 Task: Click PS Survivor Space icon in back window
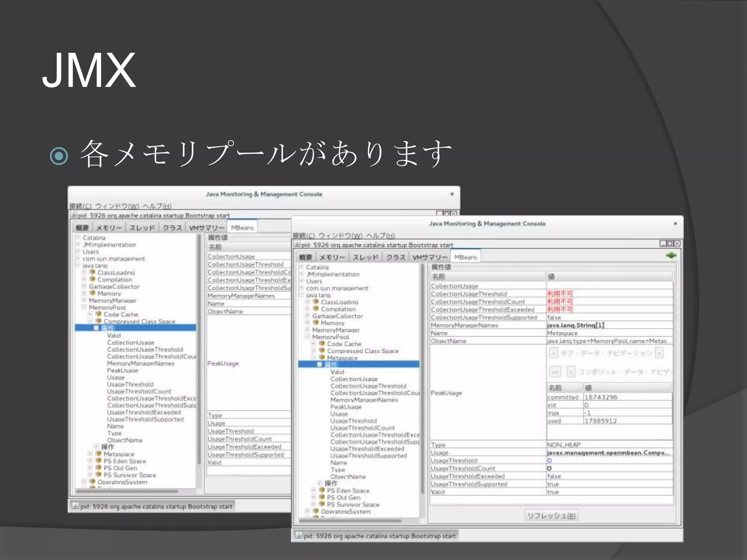coord(99,475)
